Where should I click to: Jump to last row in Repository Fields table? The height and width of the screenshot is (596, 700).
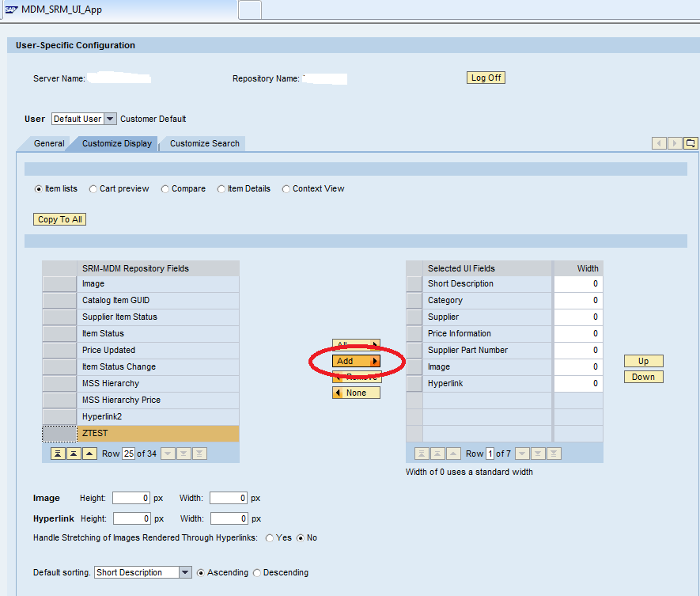(199, 454)
